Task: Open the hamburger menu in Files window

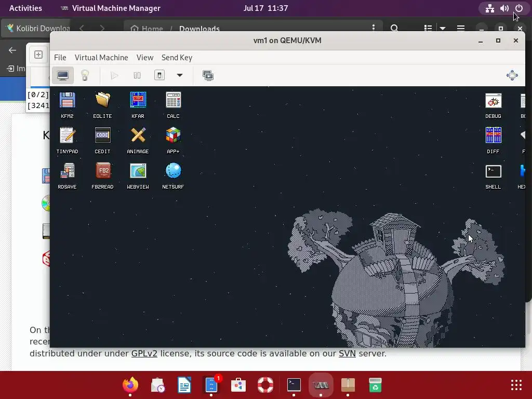Action: click(461, 28)
